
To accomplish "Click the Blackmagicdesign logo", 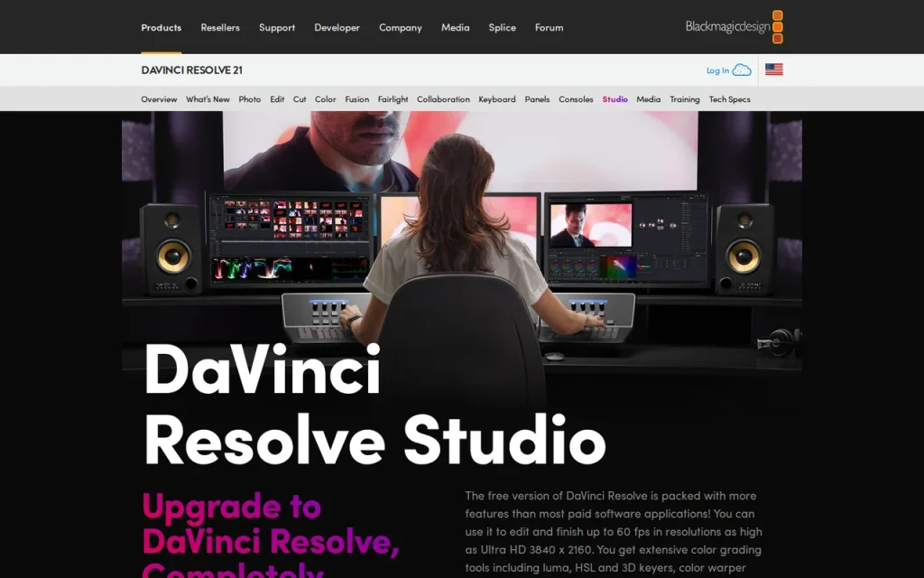I will (735, 27).
